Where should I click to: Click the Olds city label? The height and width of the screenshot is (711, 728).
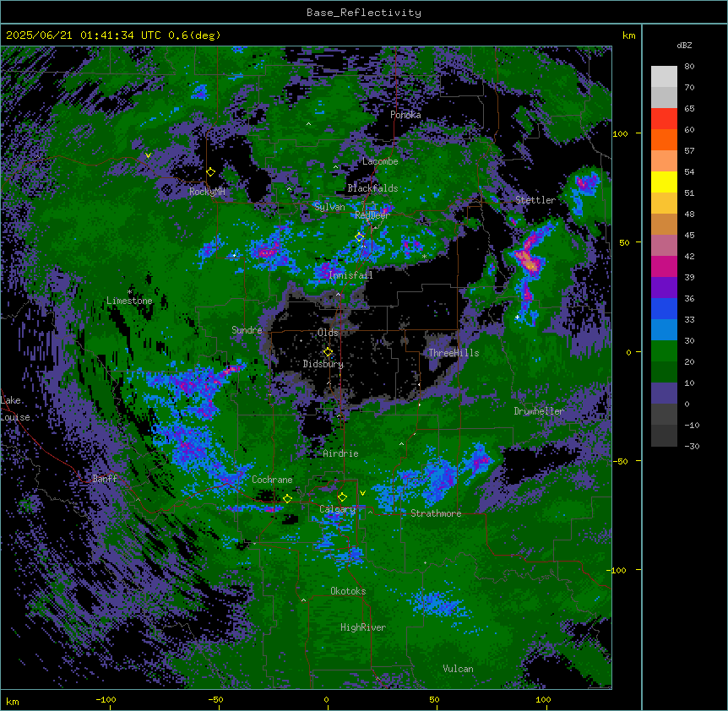(328, 333)
